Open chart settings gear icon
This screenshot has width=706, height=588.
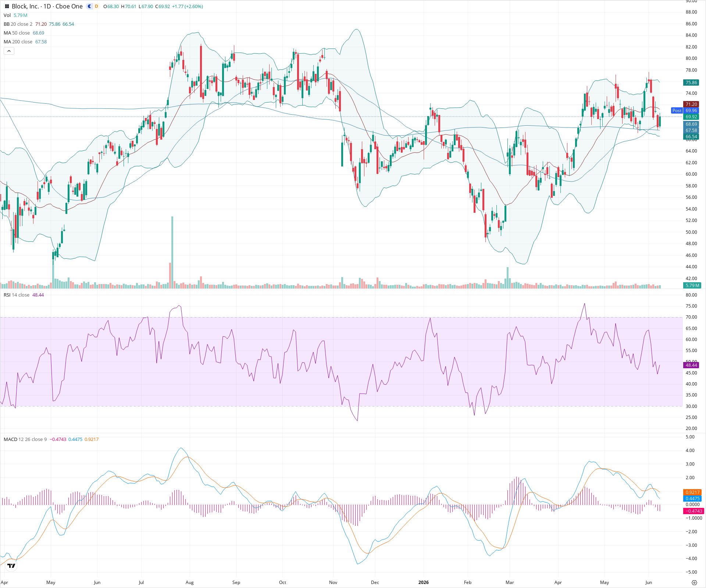click(694, 582)
